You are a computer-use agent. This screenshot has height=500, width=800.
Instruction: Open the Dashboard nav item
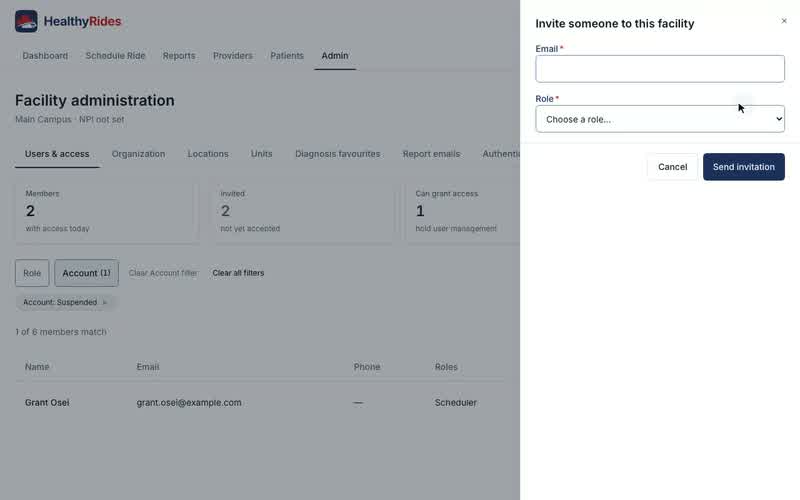[45, 56]
